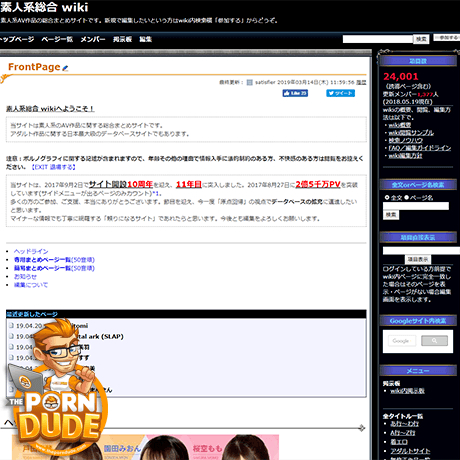Open the ヘッドライン link
Screen dimensions: 460x460
31,251
